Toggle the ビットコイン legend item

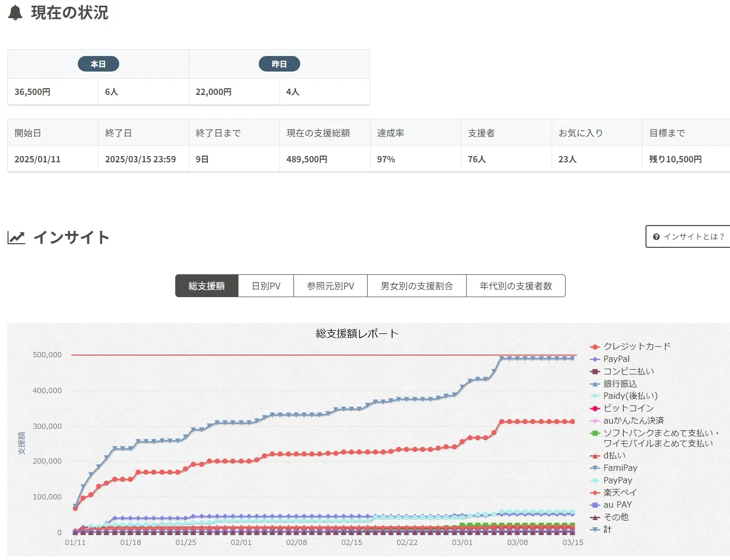(x=628, y=408)
